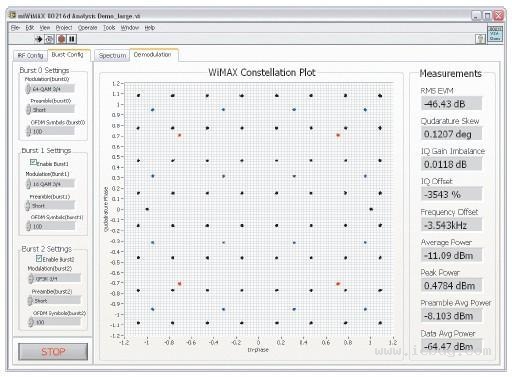This screenshot has height=377, width=512.
Task: Open the Preamble(burst0) Short dropdown
Action: click(x=50, y=109)
